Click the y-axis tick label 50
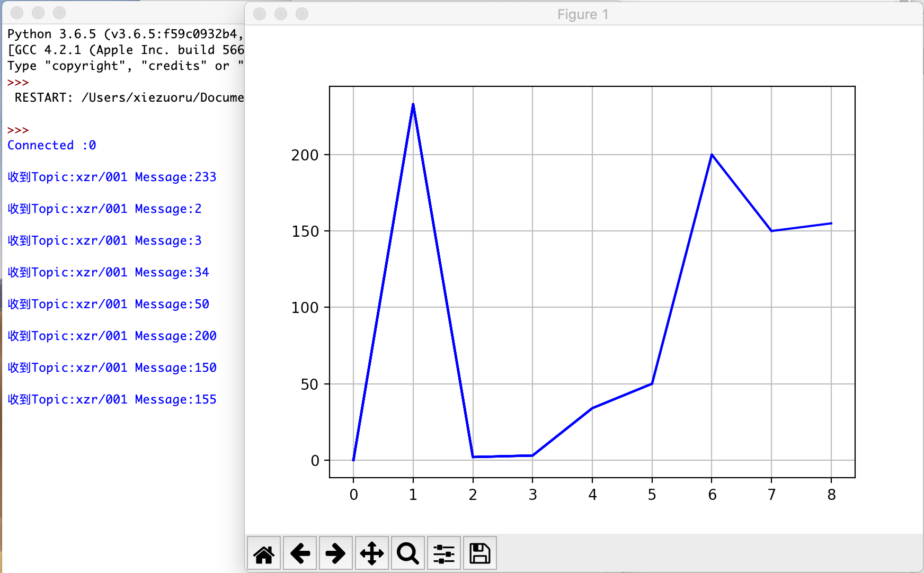 pos(309,384)
